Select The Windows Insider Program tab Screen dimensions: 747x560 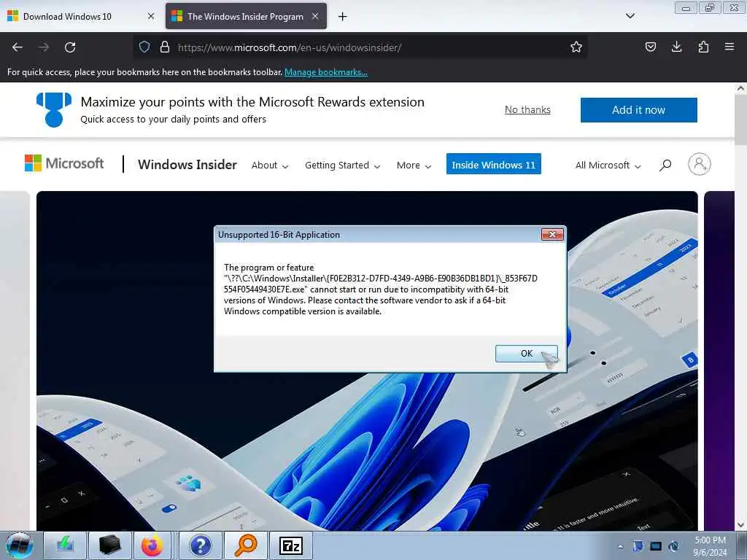coord(246,16)
